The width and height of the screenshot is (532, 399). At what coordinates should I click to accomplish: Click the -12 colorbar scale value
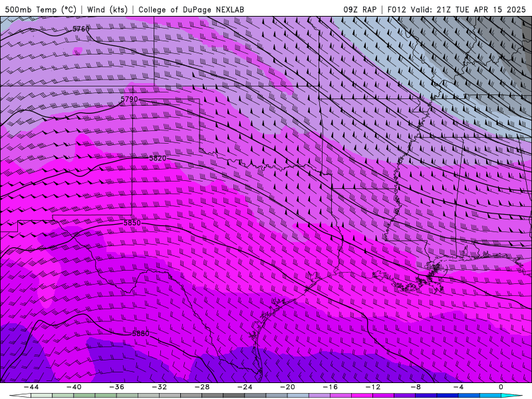point(373,387)
